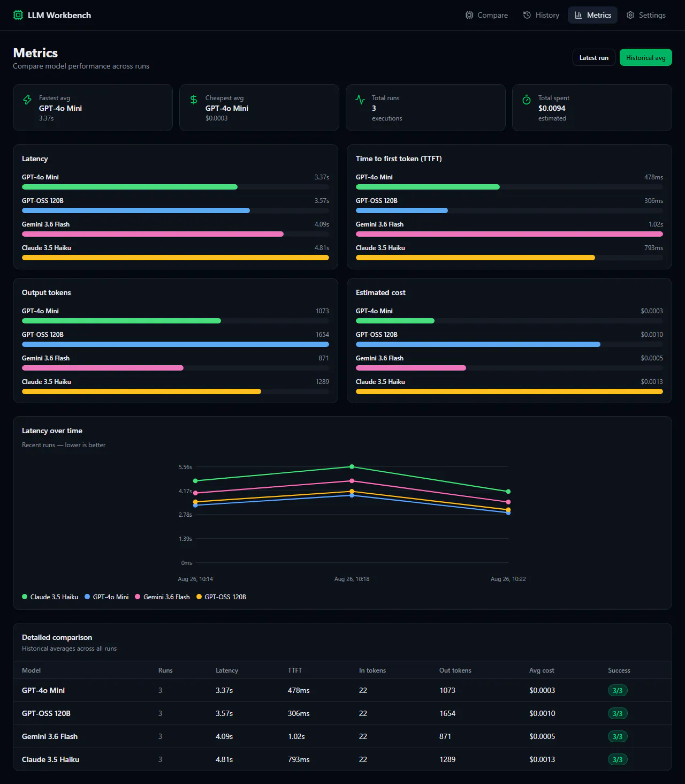685x784 pixels.
Task: Click the Model column header in the table
Action: tap(31, 670)
